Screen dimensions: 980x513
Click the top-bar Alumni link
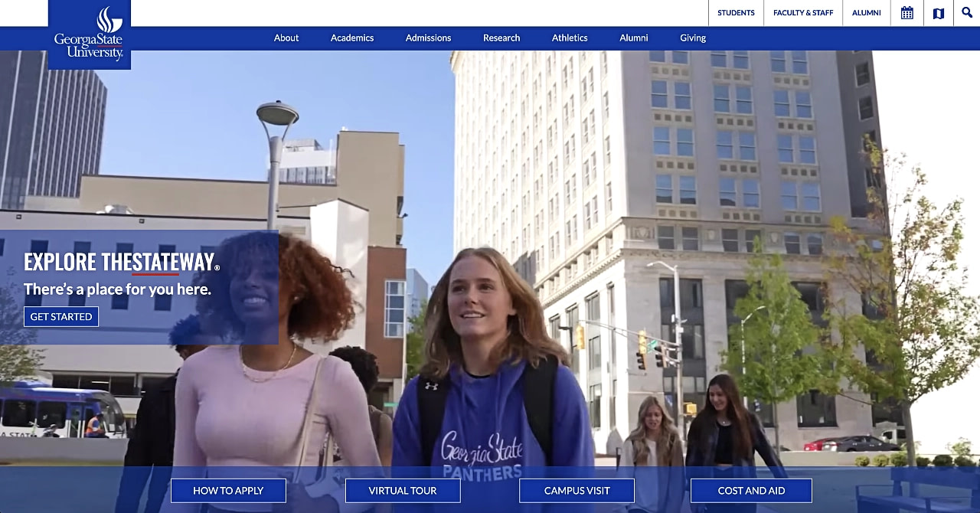(867, 13)
